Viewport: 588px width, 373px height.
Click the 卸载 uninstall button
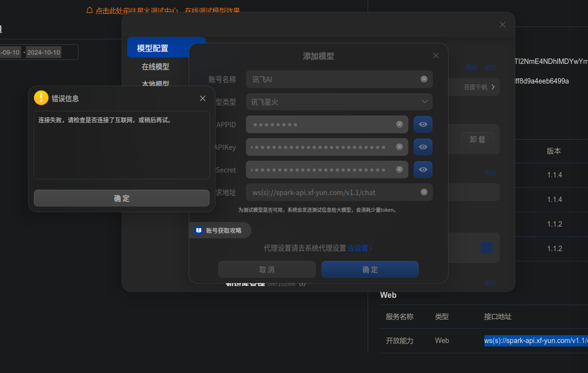coord(478,140)
